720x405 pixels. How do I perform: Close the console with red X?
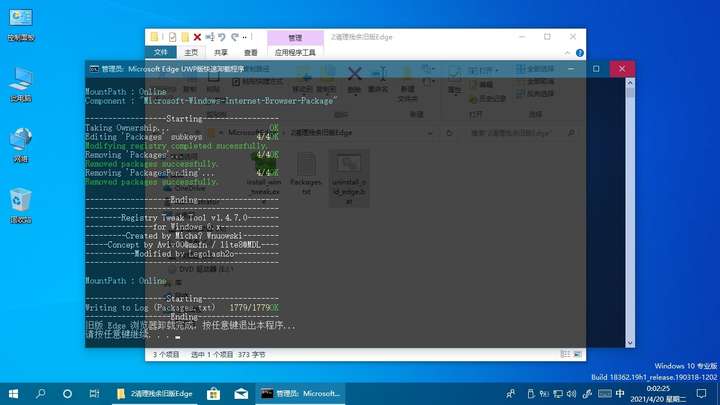pyautogui.click(x=622, y=69)
